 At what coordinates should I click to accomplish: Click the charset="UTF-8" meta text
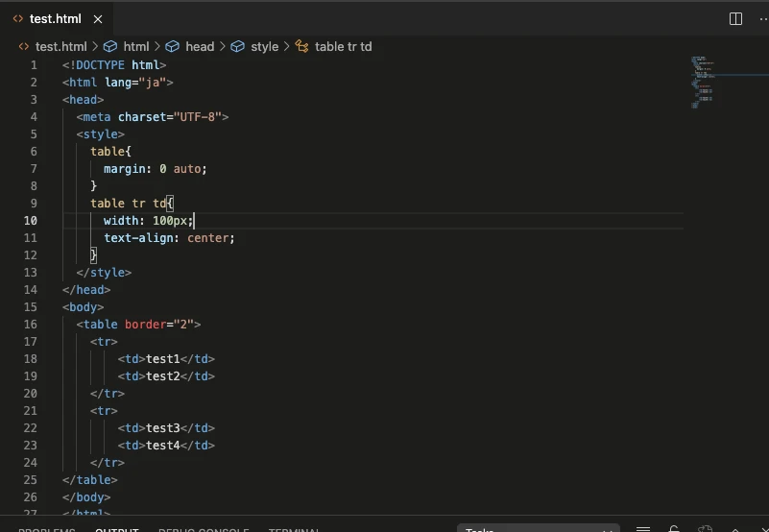170,117
